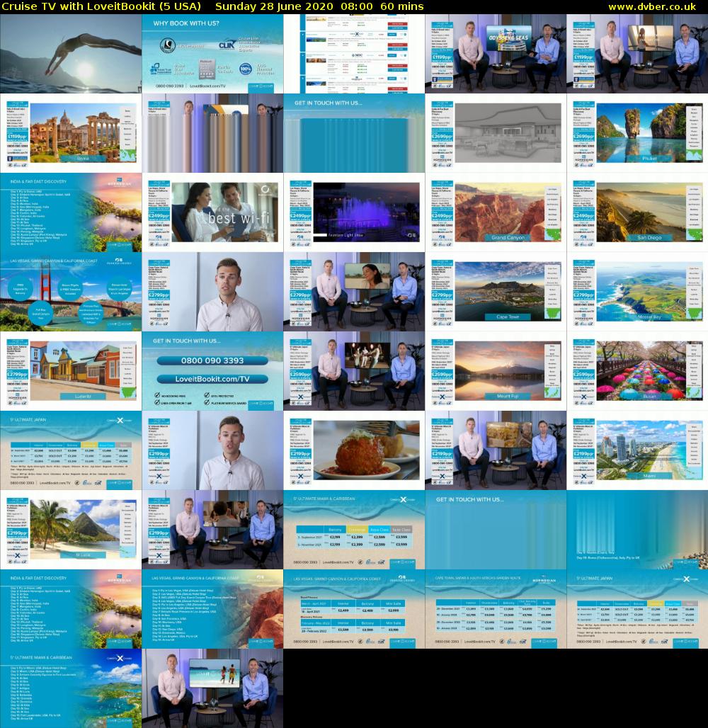Screen dimensions: 708x728
Task: Open the cruise booking list website thumbnail
Action: [x=354, y=53]
